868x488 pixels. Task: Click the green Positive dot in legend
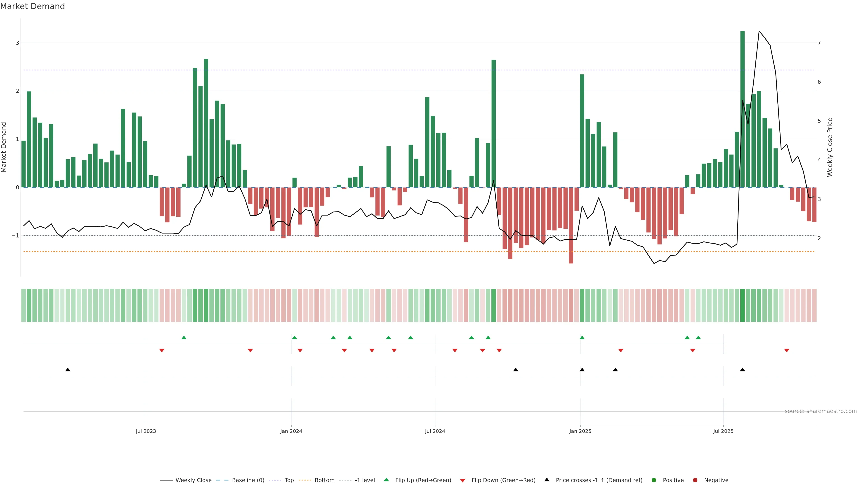[x=654, y=480]
